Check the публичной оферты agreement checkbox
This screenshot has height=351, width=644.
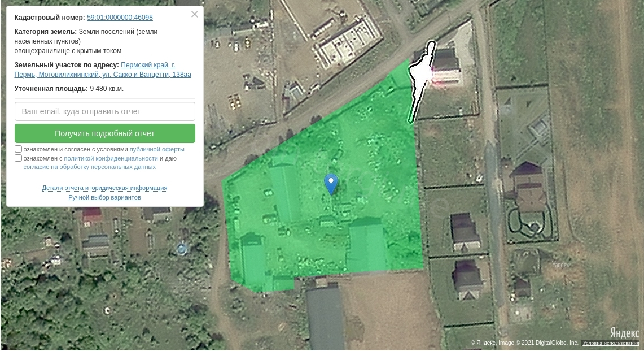coord(19,149)
